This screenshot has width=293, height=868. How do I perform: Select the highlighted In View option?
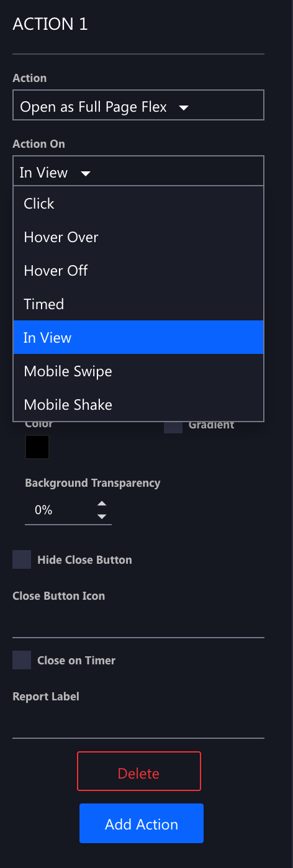138,337
